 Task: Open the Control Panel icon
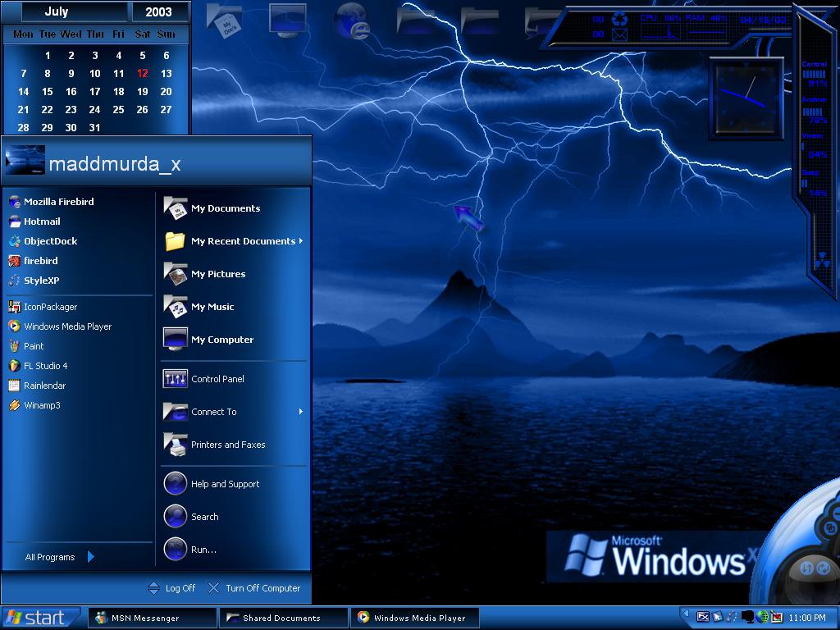tap(176, 379)
